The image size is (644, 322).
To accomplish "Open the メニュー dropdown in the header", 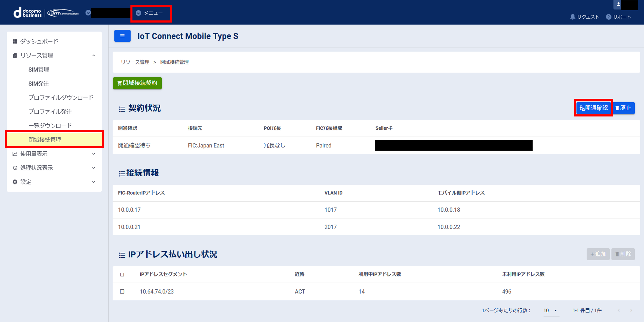I will (x=150, y=13).
